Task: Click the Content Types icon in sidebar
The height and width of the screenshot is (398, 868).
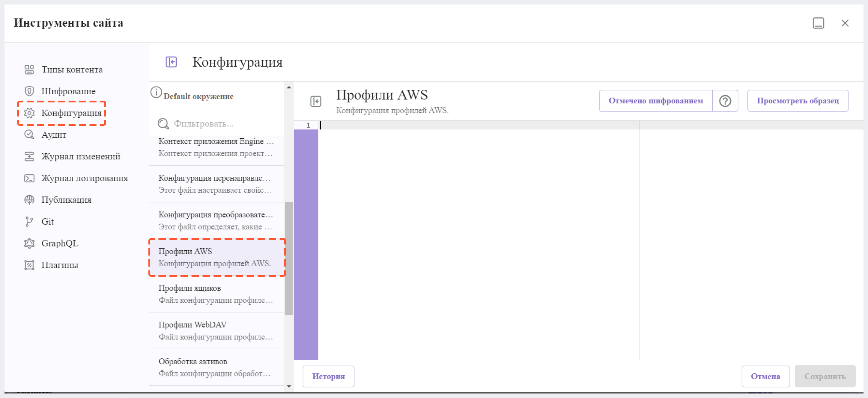Action: point(29,69)
